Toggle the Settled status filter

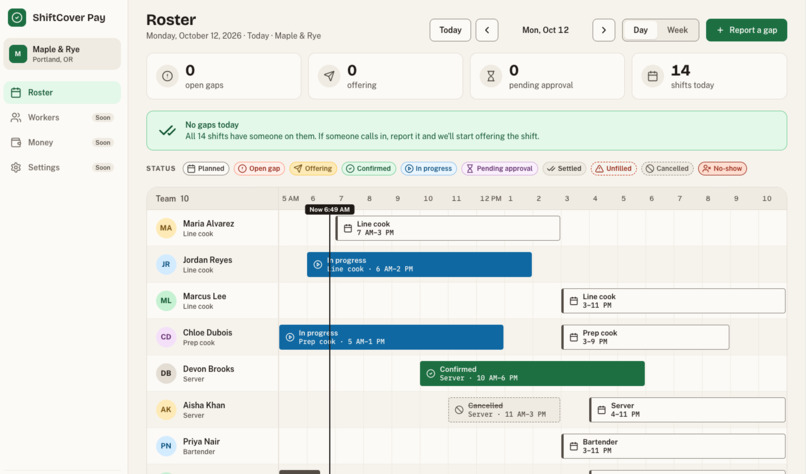coord(564,169)
